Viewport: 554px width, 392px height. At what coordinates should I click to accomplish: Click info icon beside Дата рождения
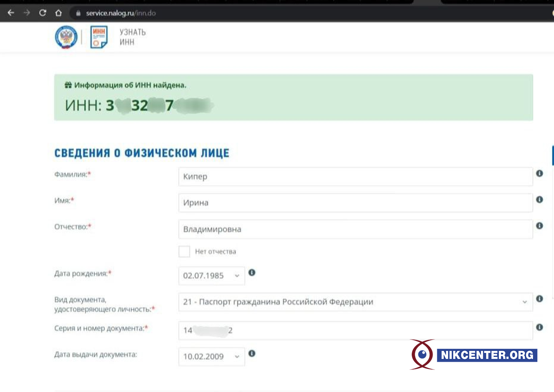pos(252,273)
